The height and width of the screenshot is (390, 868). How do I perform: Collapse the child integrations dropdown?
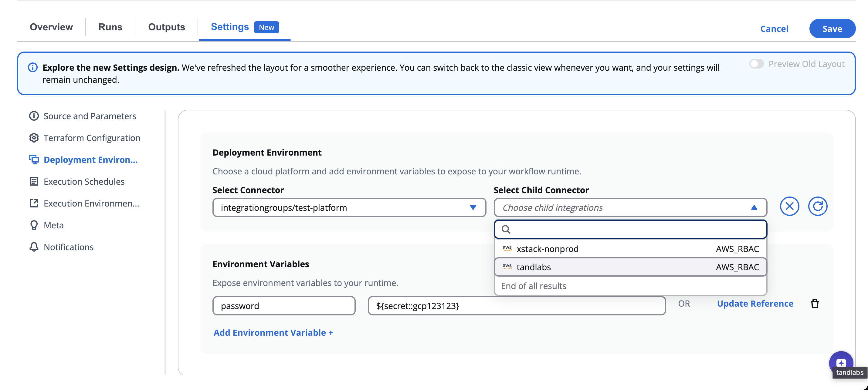[754, 207]
